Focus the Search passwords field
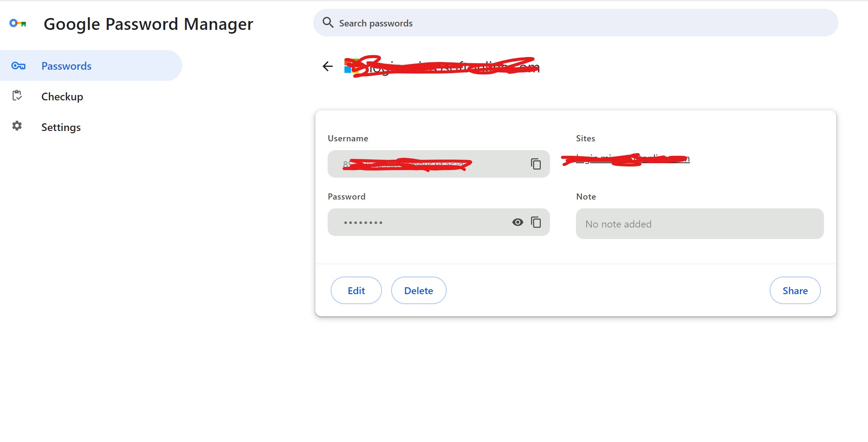The height and width of the screenshot is (442, 868). tap(576, 23)
